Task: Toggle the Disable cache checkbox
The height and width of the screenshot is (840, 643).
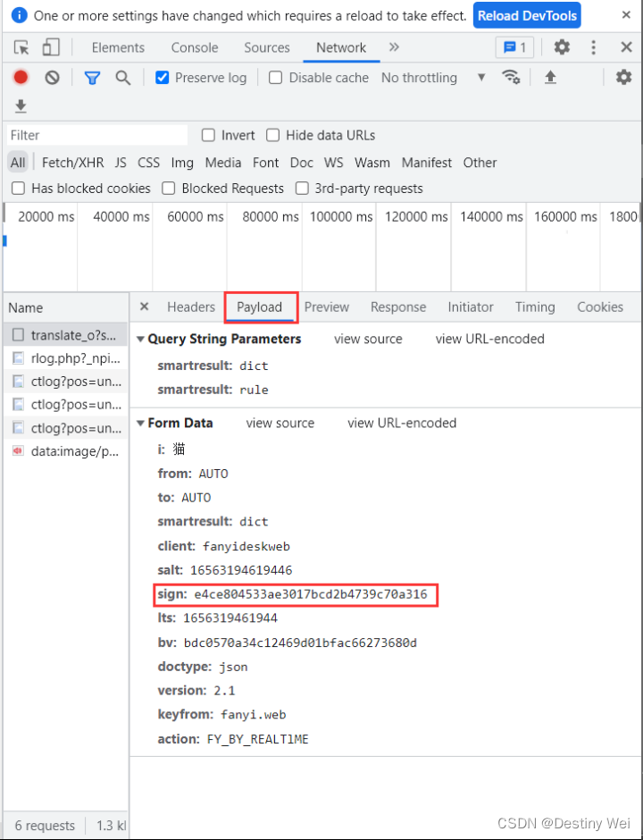Action: 275,78
